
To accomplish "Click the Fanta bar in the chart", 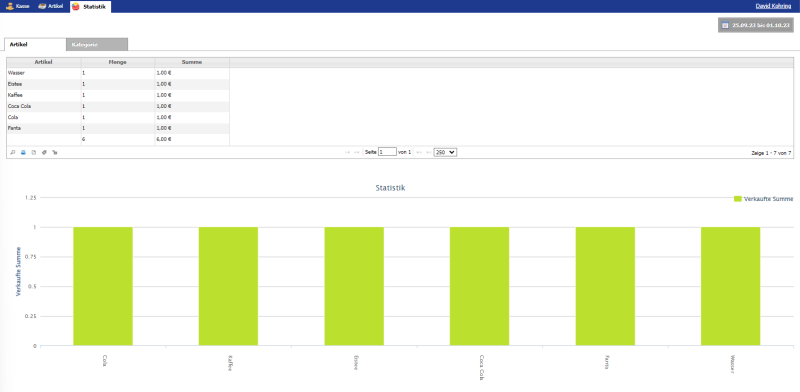I will pyautogui.click(x=605, y=286).
